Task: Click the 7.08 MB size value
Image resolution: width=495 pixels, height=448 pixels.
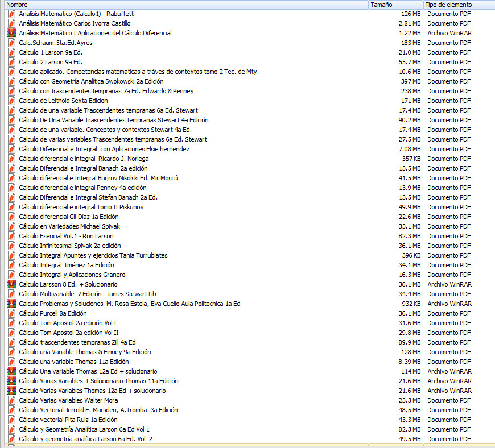Action: coord(410,149)
